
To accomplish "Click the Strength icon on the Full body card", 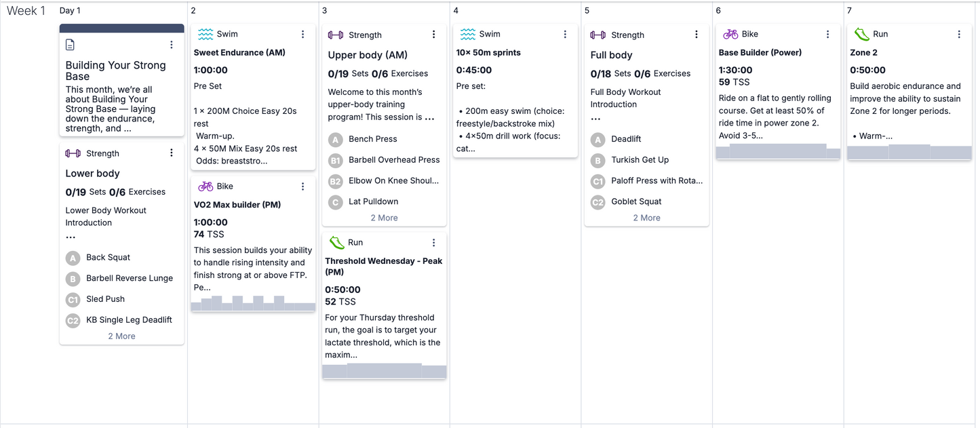I will click(x=598, y=35).
